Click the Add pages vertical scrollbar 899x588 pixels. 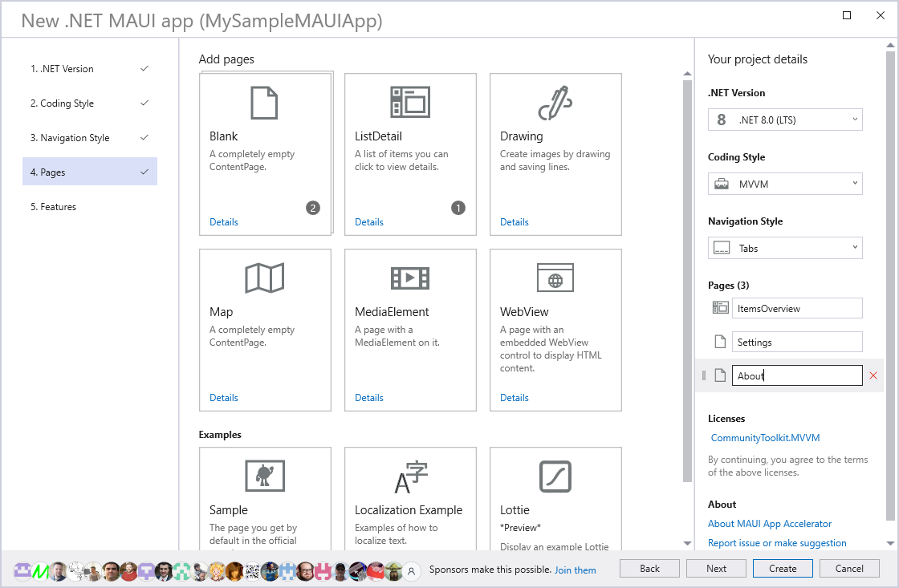pos(687,281)
